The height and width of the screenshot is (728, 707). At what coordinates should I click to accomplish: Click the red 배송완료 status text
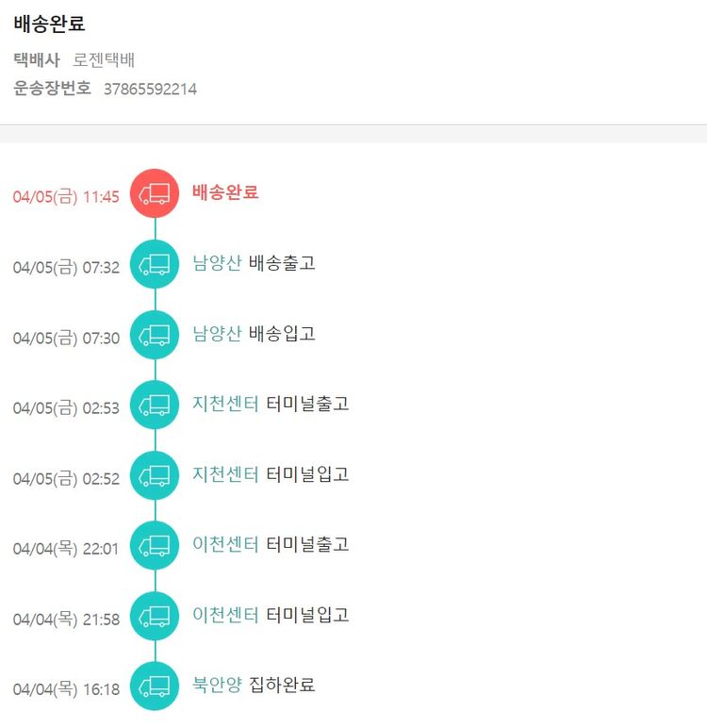click(225, 192)
